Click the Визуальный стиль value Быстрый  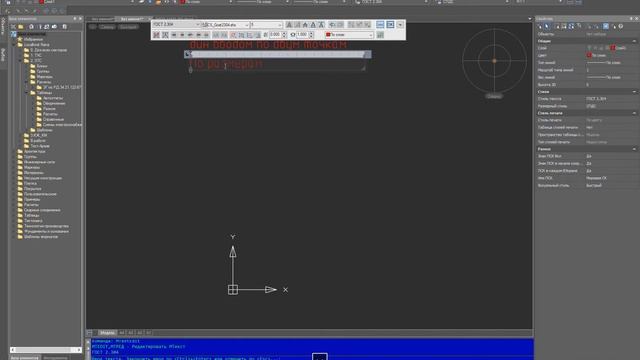[x=594, y=185]
